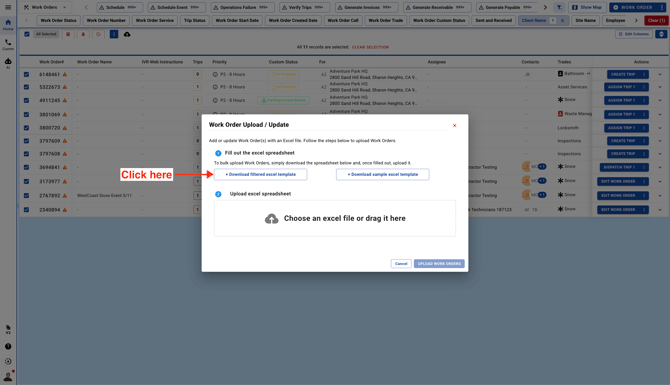Click the Waste Management trade icon
The width and height of the screenshot is (670, 385).
point(560,114)
